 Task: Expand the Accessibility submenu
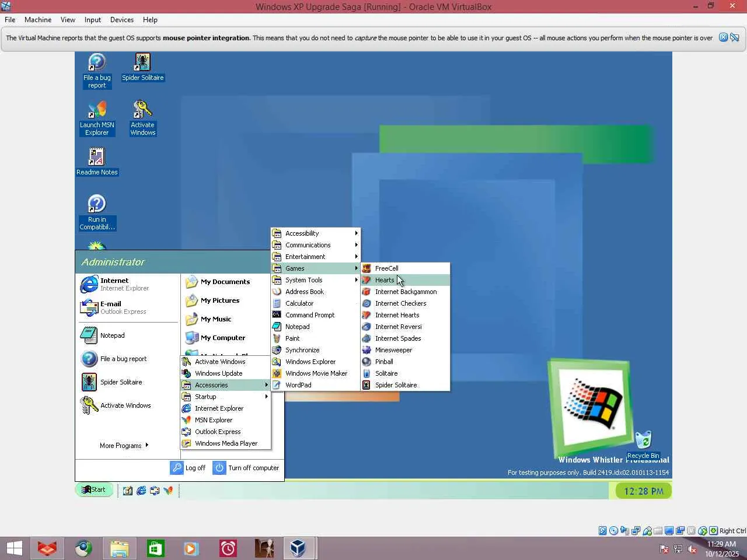316,233
